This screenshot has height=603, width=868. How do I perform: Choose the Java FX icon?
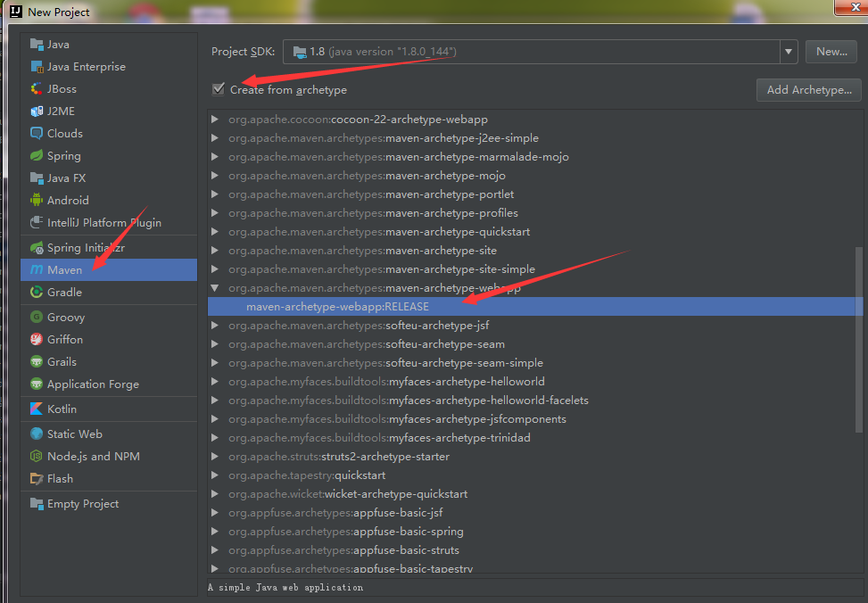coord(37,178)
